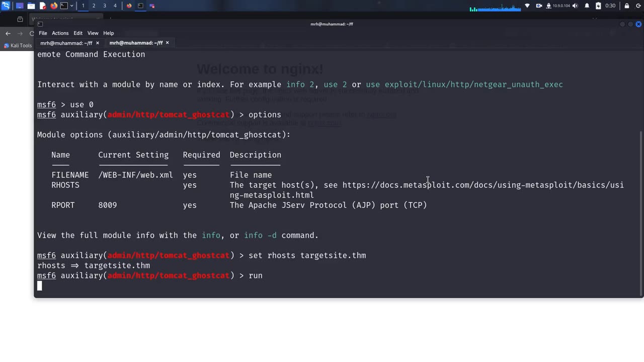Click the RPORT option name
Screen dimensions: 644x362
click(x=63, y=205)
